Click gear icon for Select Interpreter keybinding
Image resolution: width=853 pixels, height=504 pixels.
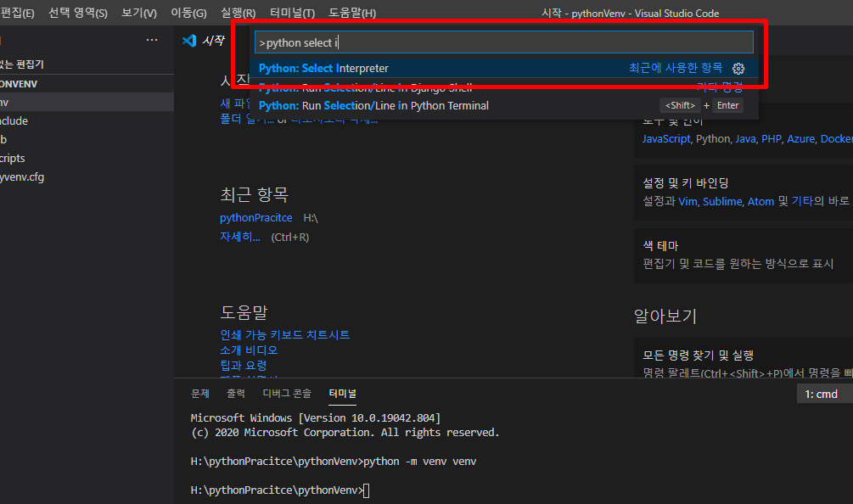pyautogui.click(x=738, y=69)
